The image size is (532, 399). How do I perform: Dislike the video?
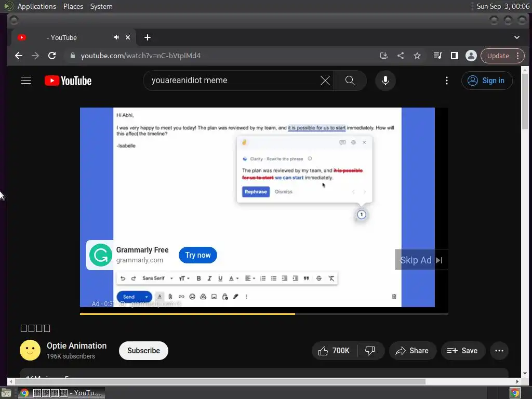(x=370, y=351)
